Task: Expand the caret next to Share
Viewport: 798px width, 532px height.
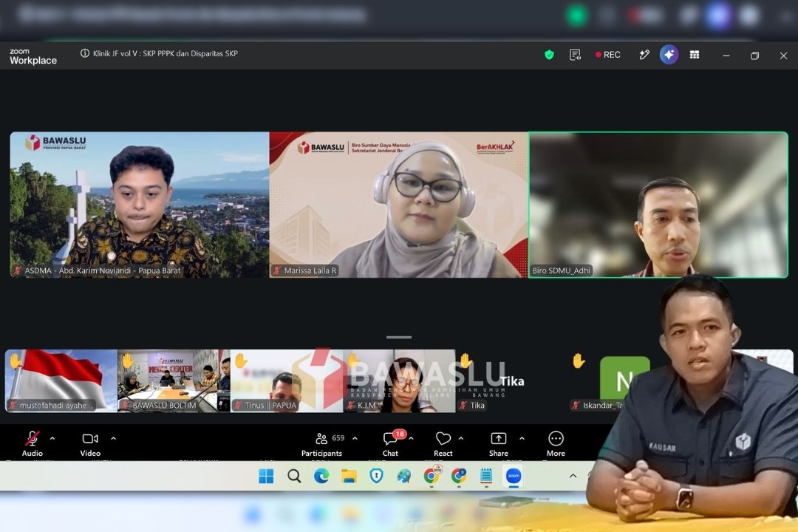Action: (x=522, y=438)
